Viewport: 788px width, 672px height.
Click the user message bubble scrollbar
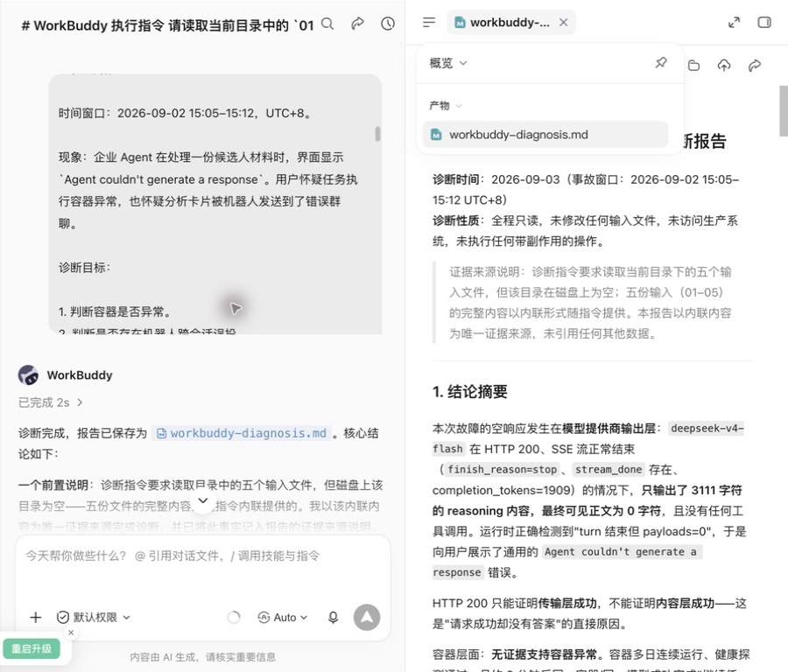click(x=377, y=134)
